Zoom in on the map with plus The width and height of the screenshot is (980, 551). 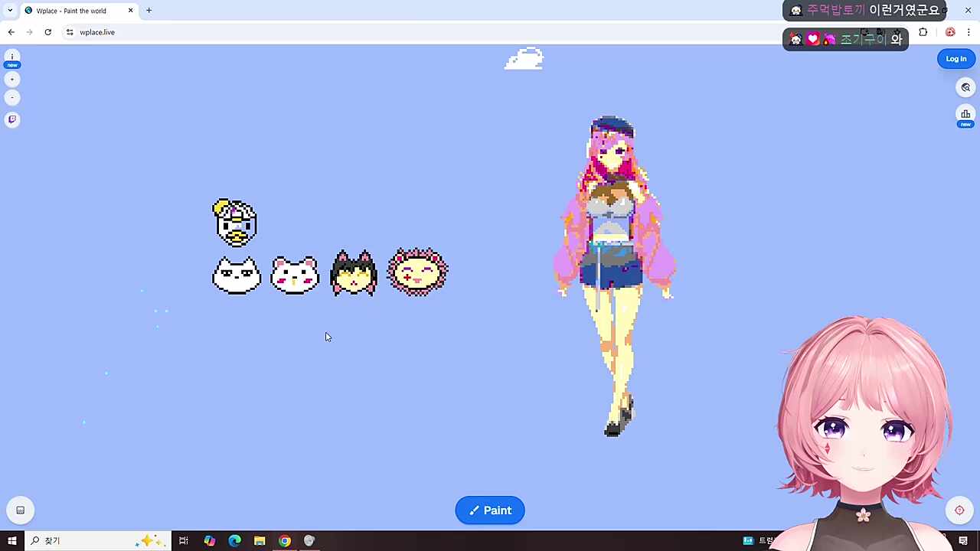coord(12,80)
